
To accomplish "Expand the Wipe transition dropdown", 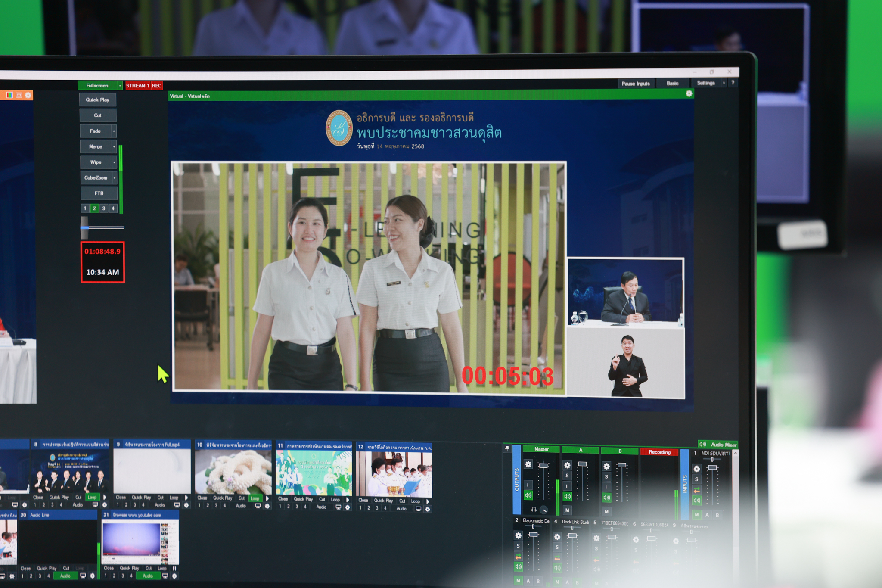I will pyautogui.click(x=114, y=162).
